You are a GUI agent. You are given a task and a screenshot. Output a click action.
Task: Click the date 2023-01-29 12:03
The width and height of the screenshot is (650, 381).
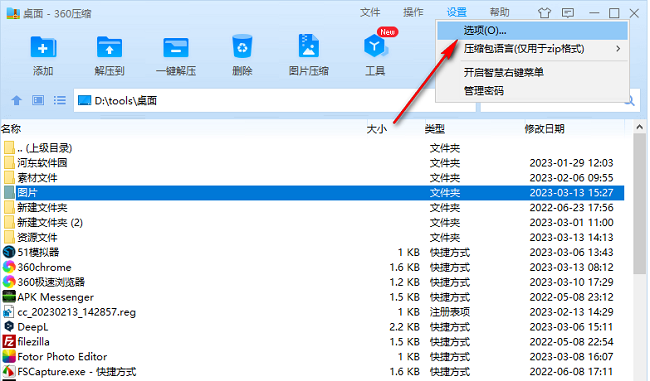[571, 163]
